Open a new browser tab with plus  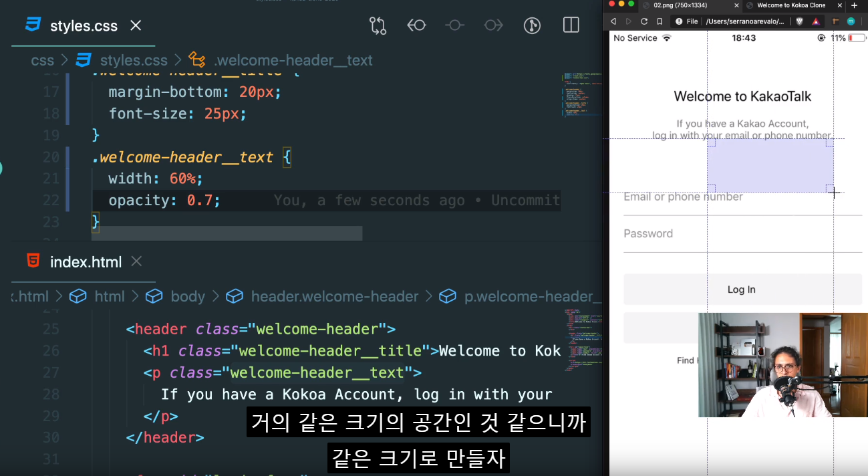click(854, 5)
